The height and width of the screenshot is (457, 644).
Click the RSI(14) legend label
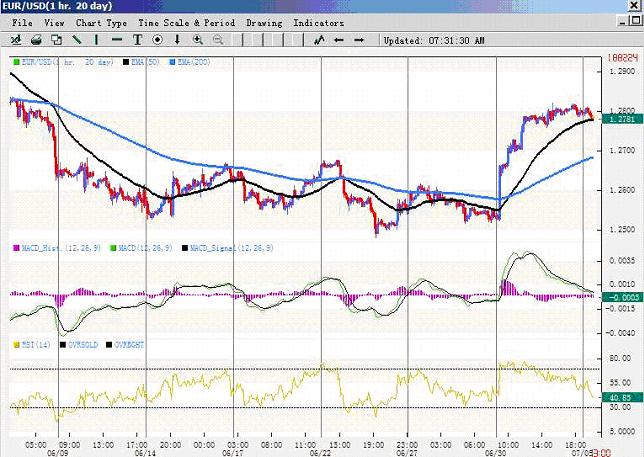tap(35, 343)
